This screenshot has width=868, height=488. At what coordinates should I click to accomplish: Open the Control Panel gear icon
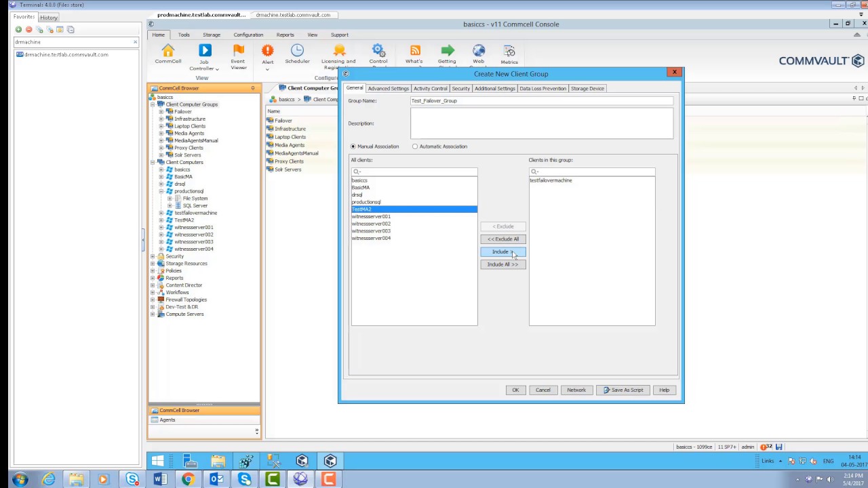[x=378, y=51]
